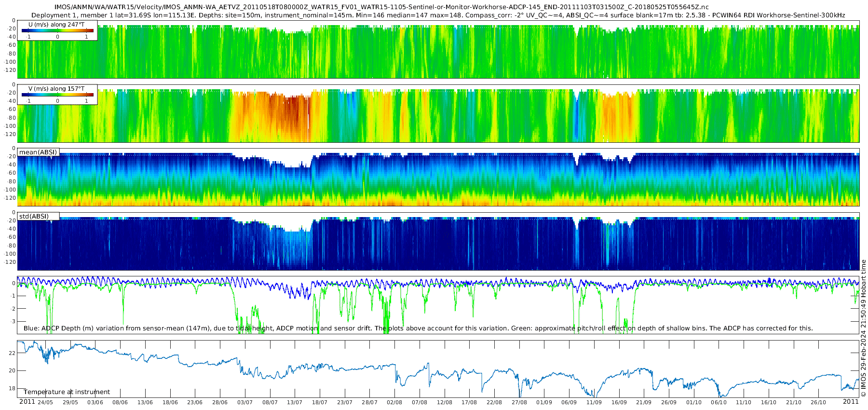Click the 21/09 date tick label
Viewport: 868px width, 410px height.
644,402
